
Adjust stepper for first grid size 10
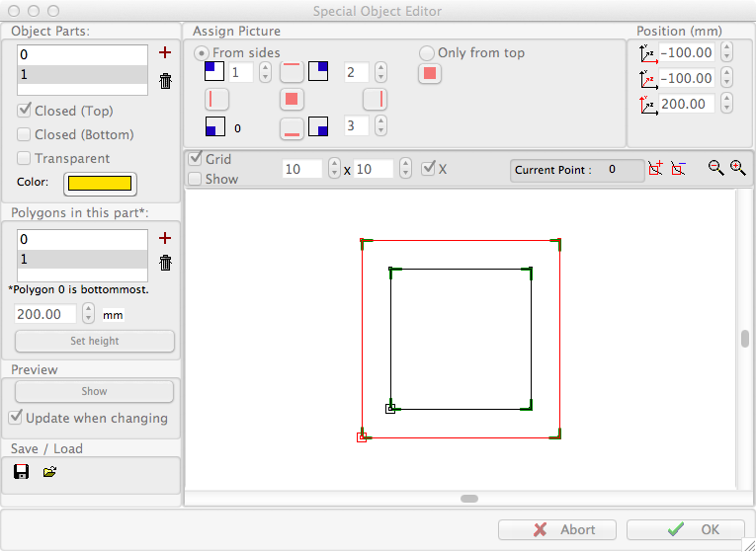click(x=334, y=169)
